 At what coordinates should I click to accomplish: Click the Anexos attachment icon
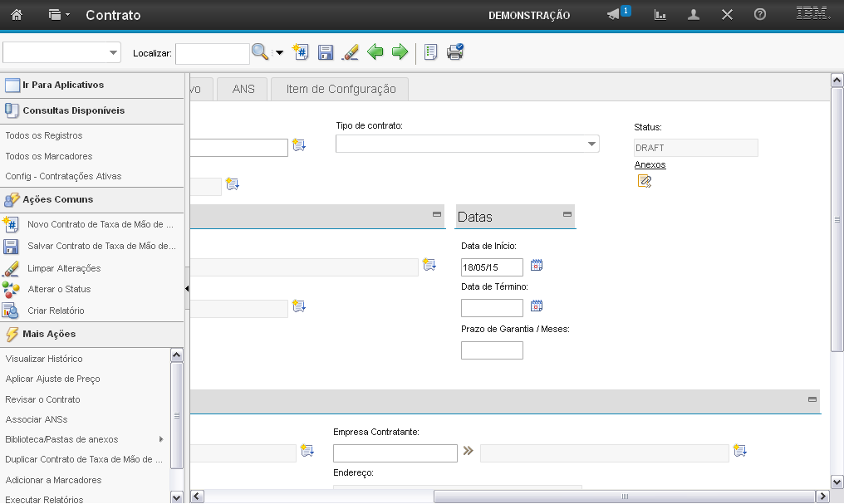(x=645, y=180)
